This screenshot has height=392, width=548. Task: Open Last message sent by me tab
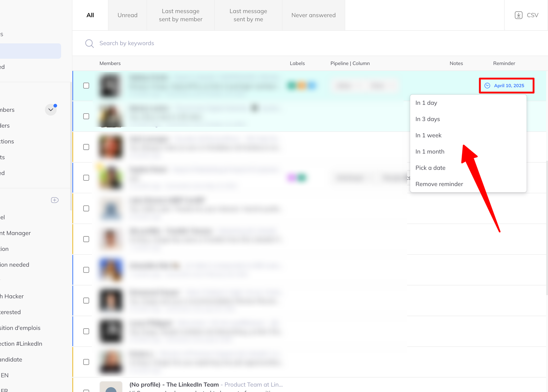click(248, 15)
